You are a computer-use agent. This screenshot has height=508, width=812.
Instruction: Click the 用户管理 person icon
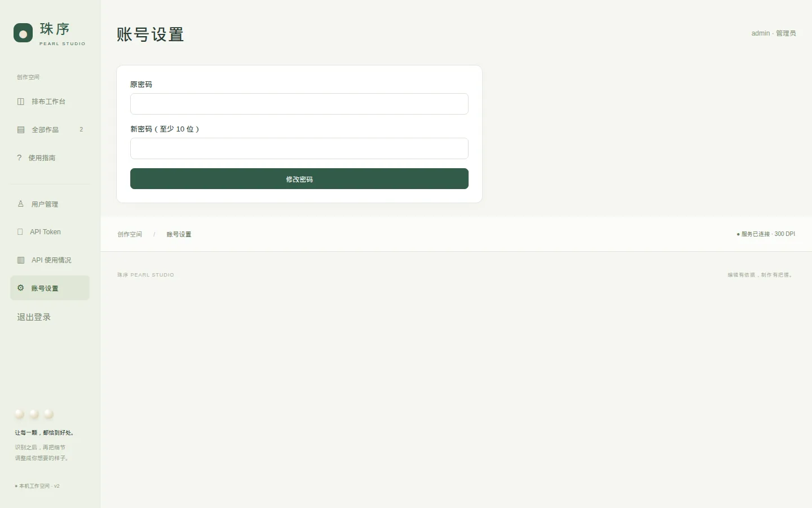(x=21, y=204)
